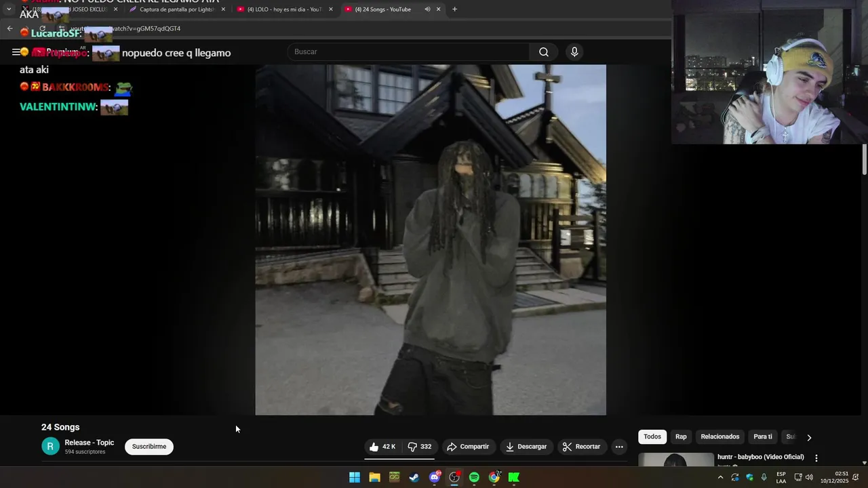Open Release - Topic channel avatar
This screenshot has height=488, width=868.
50,447
